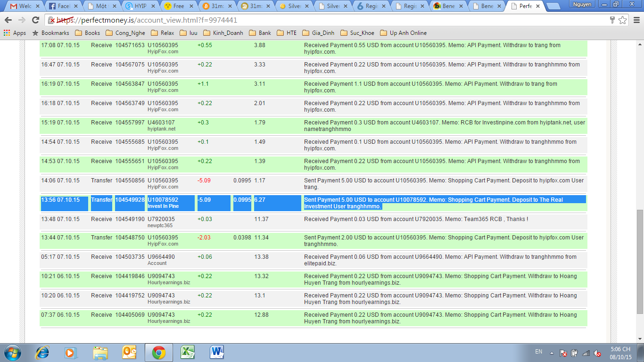644x362 pixels.
Task: Reload the page with the refresh icon
Action: (35, 20)
